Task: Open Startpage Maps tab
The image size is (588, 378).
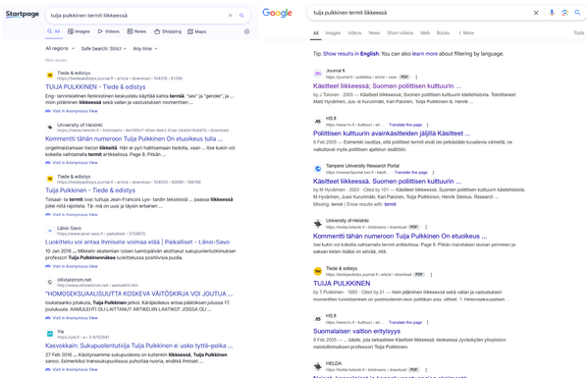Action: click(x=197, y=31)
